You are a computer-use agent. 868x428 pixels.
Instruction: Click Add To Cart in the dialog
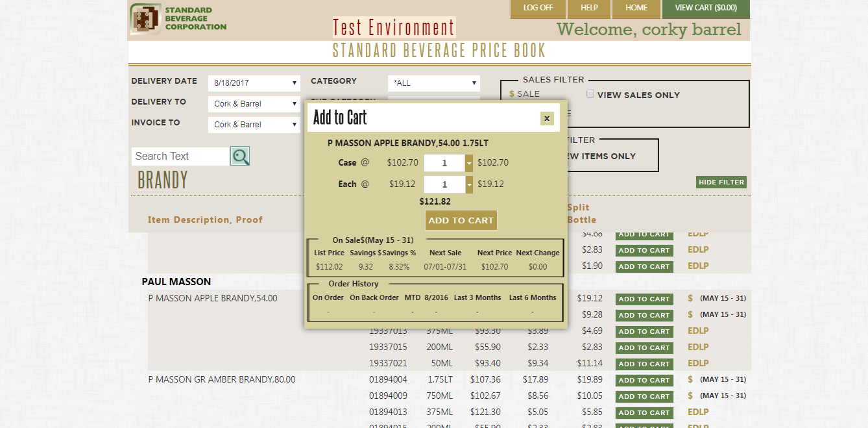tap(461, 220)
